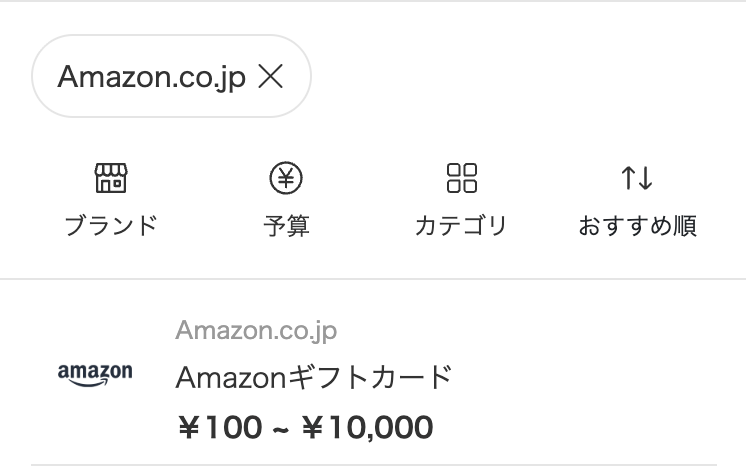The width and height of the screenshot is (746, 476).
Task: Click the Amazon logo thumbnail
Action: point(95,374)
